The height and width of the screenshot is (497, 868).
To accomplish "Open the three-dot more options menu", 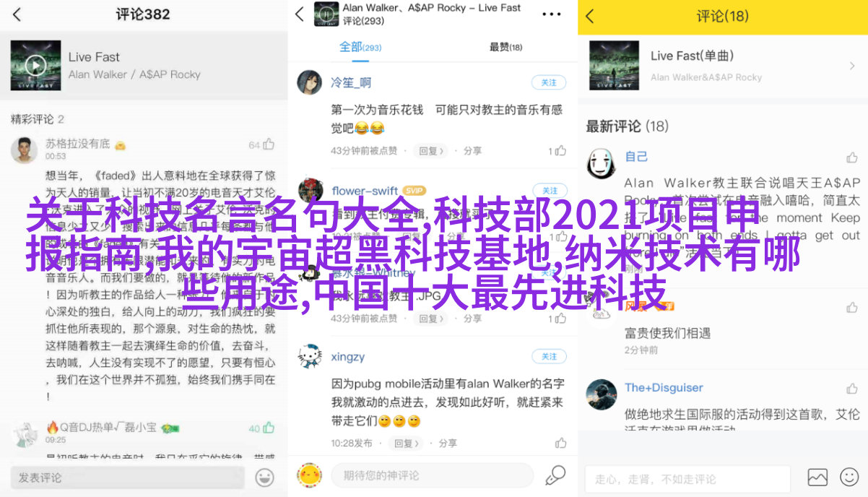I will [552, 14].
